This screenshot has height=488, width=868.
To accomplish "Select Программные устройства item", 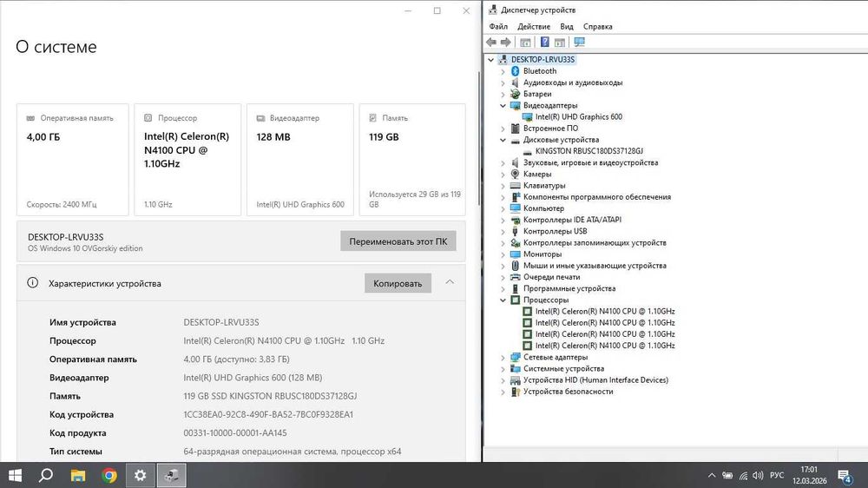I will point(569,288).
